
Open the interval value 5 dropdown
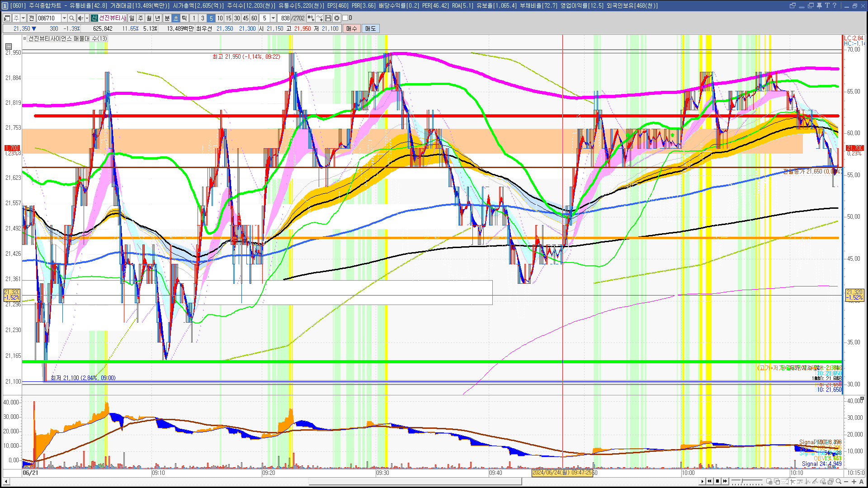click(273, 18)
